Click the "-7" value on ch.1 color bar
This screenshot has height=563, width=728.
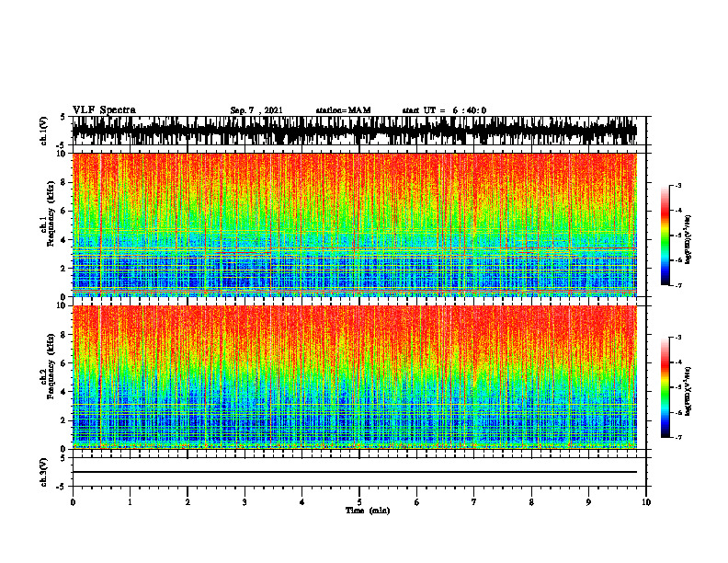coord(678,285)
